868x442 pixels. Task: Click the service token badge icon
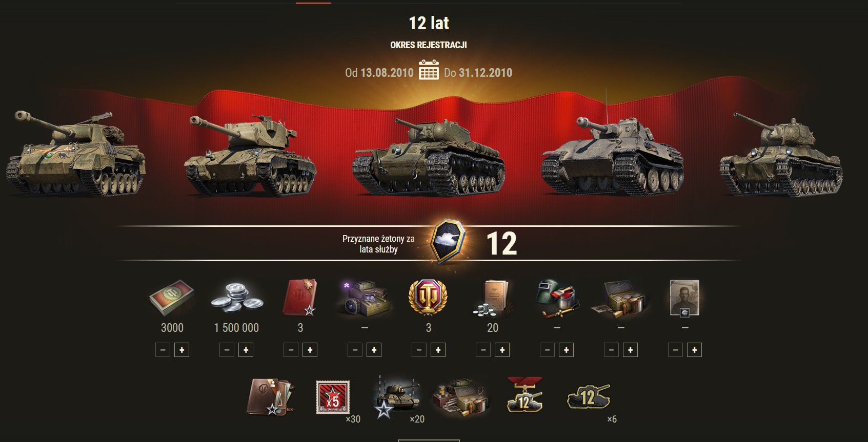(448, 243)
